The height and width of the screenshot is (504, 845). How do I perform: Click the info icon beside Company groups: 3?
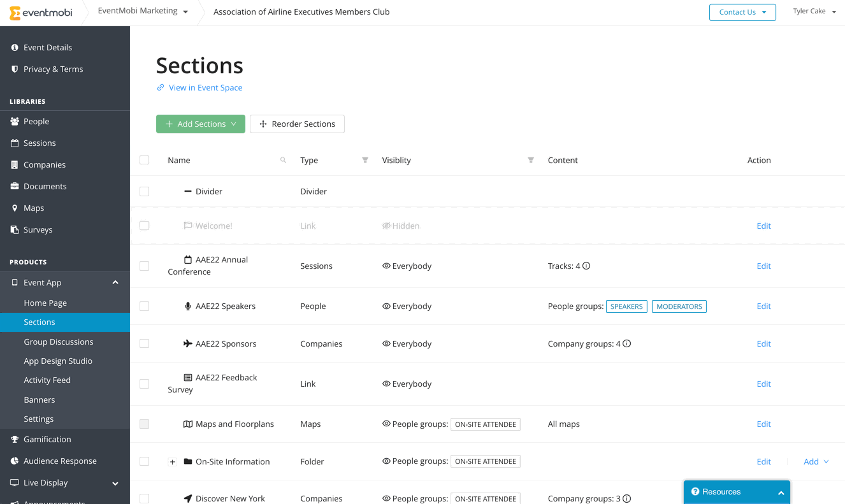pyautogui.click(x=627, y=498)
